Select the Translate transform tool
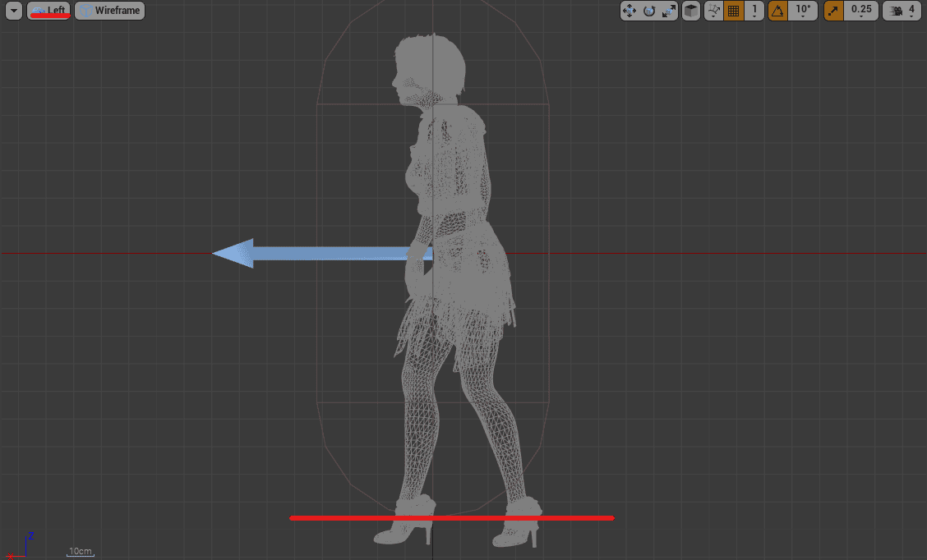927x560 pixels. click(630, 11)
